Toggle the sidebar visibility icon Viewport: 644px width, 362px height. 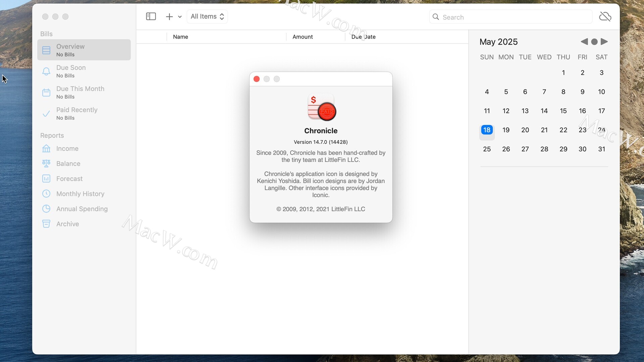click(151, 16)
